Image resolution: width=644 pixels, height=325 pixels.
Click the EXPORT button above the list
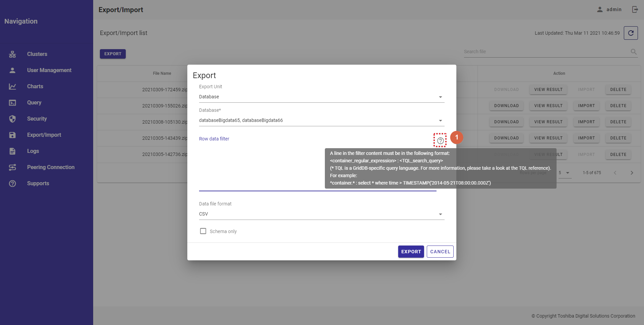113,54
